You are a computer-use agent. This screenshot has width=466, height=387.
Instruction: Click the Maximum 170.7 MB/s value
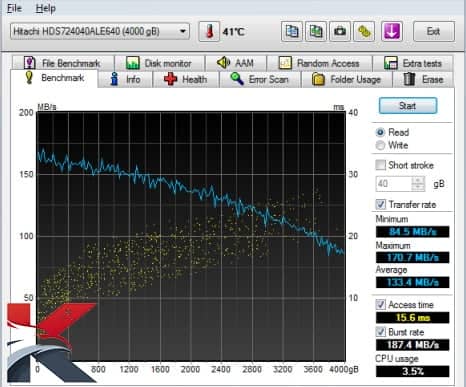coord(412,257)
